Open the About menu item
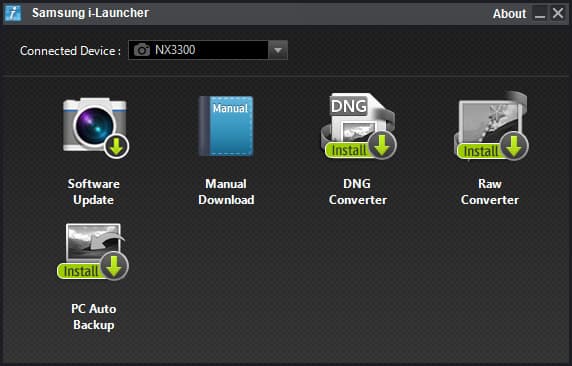The height and width of the screenshot is (366, 572). [509, 14]
